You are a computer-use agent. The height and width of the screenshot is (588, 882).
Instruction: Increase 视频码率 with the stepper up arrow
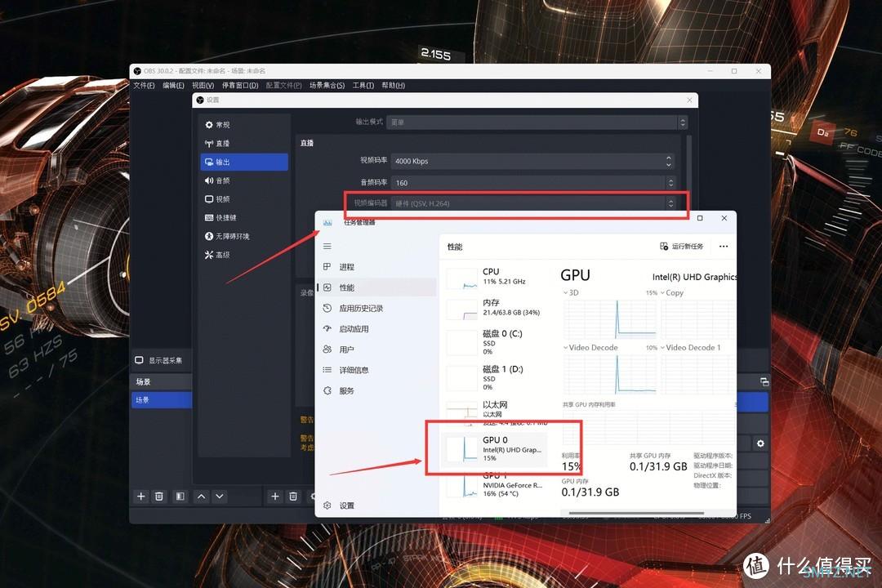point(668,158)
